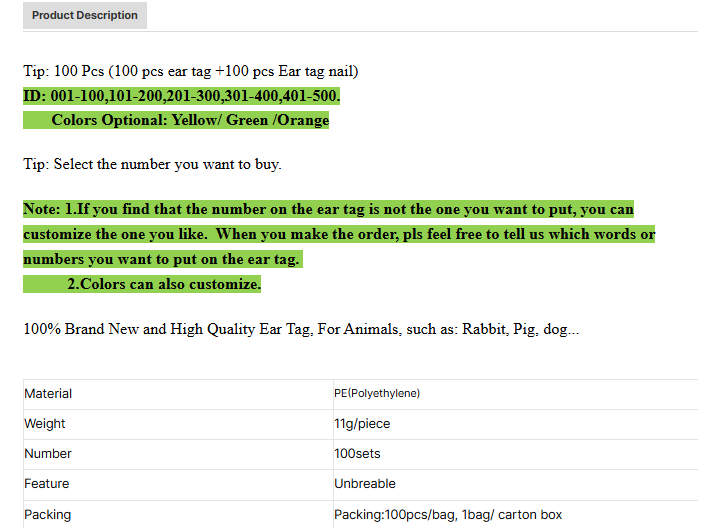The image size is (718, 528).
Task: Select the 'Colors Optional' highlighted text
Action: pos(190,120)
